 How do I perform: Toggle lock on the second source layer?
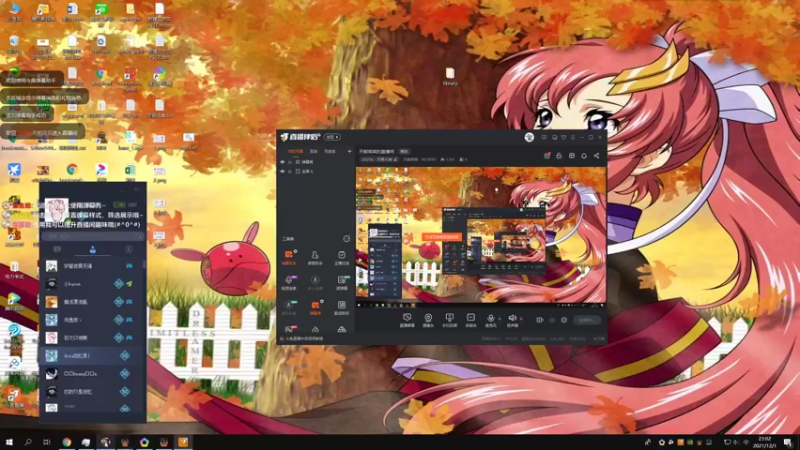pos(290,171)
